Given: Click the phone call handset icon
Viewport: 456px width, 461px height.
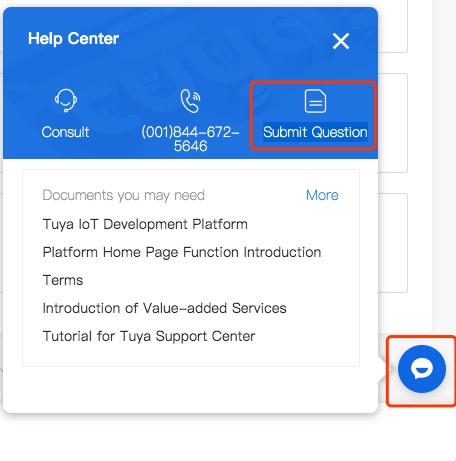Looking at the screenshot, I should tap(190, 101).
